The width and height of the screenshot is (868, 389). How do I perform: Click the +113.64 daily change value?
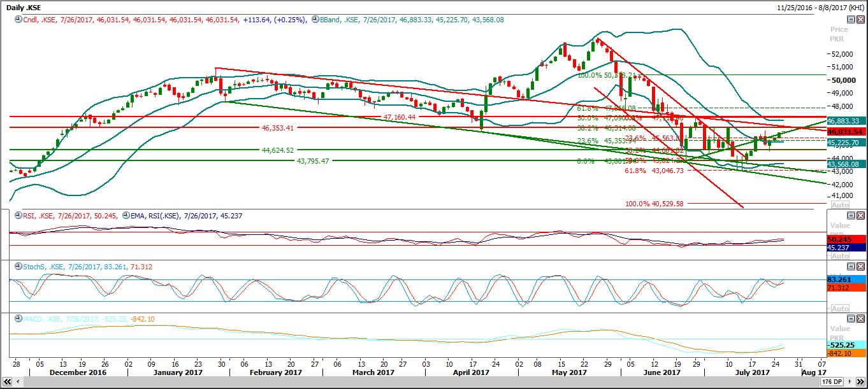(x=257, y=20)
